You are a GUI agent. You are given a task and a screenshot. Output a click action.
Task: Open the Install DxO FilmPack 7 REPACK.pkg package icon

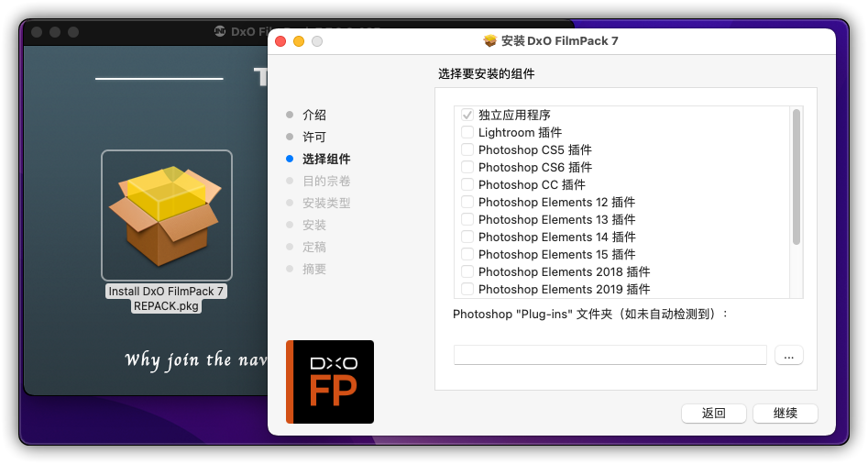167,215
